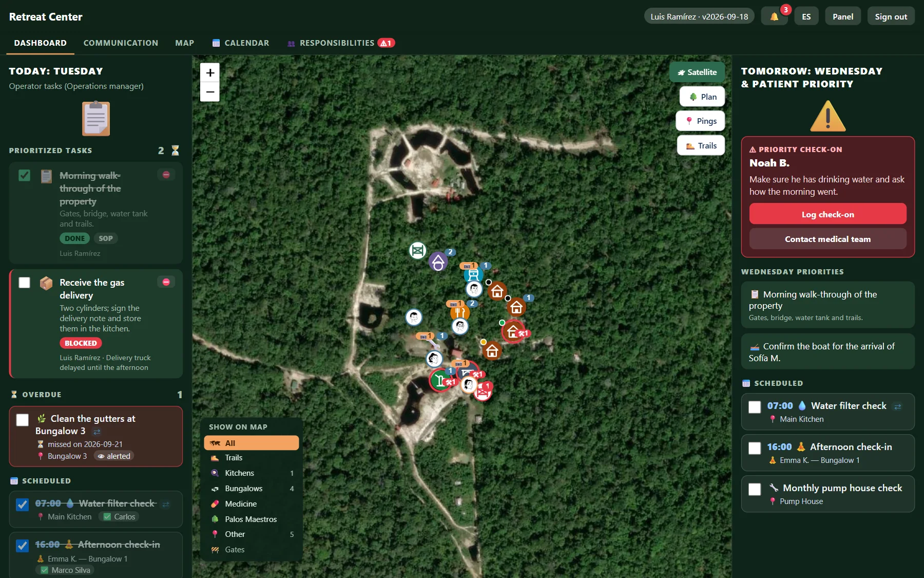
Task: Click recurring icon on Wednesday Water filter check
Action: click(x=897, y=406)
